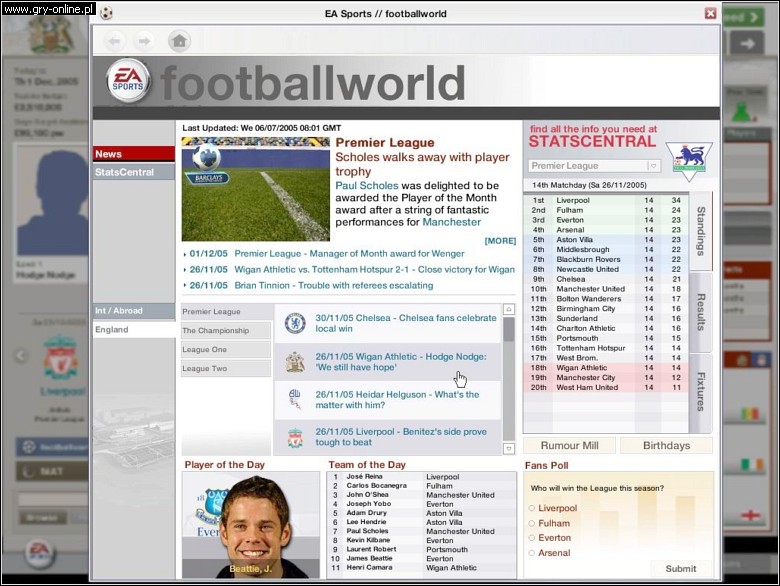The height and width of the screenshot is (586, 780).
Task: Open the StatsCentral sidebar section
Action: click(134, 172)
